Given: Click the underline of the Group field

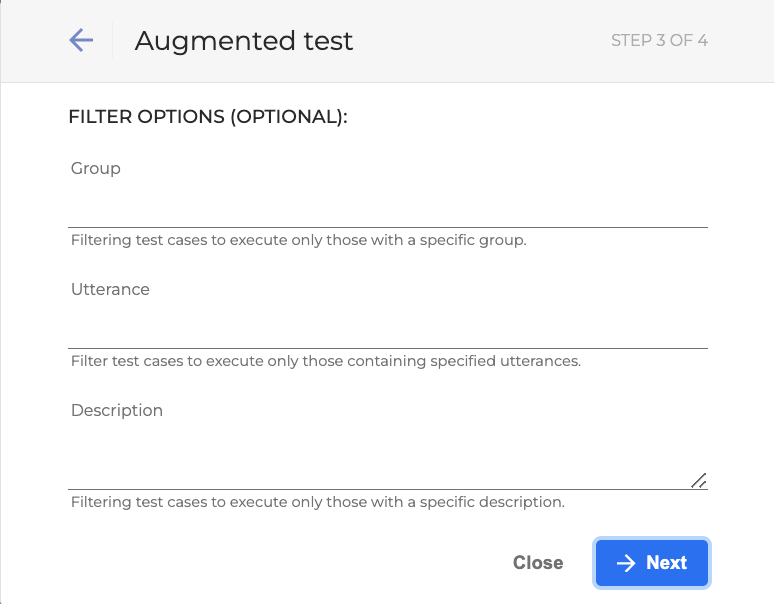Looking at the screenshot, I should click(x=388, y=227).
